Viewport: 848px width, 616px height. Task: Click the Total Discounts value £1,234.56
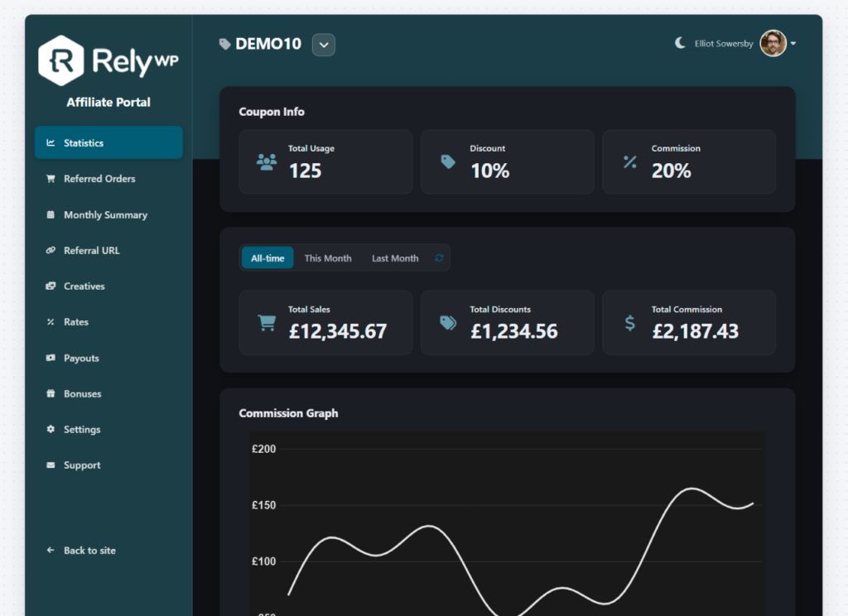pos(513,331)
